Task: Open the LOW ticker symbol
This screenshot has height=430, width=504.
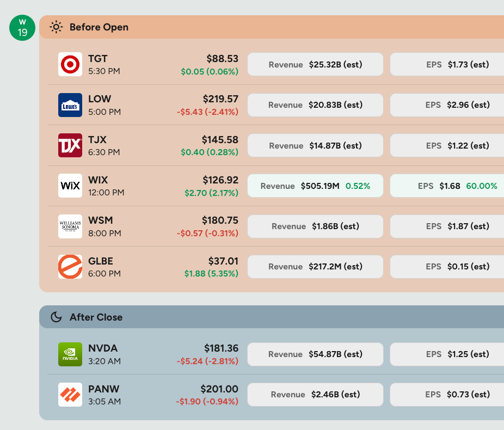Action: pyautogui.click(x=100, y=99)
